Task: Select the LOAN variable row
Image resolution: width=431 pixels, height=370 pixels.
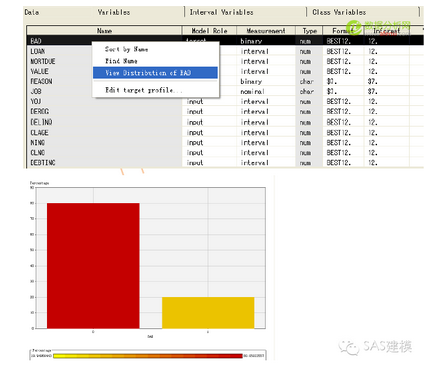Action: tap(225, 51)
